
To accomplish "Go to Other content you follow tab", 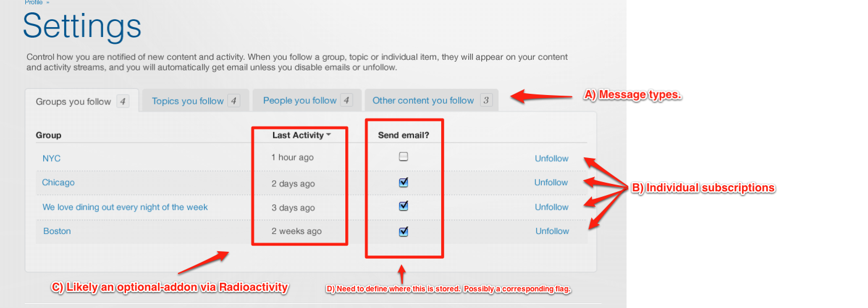I will tap(423, 101).
